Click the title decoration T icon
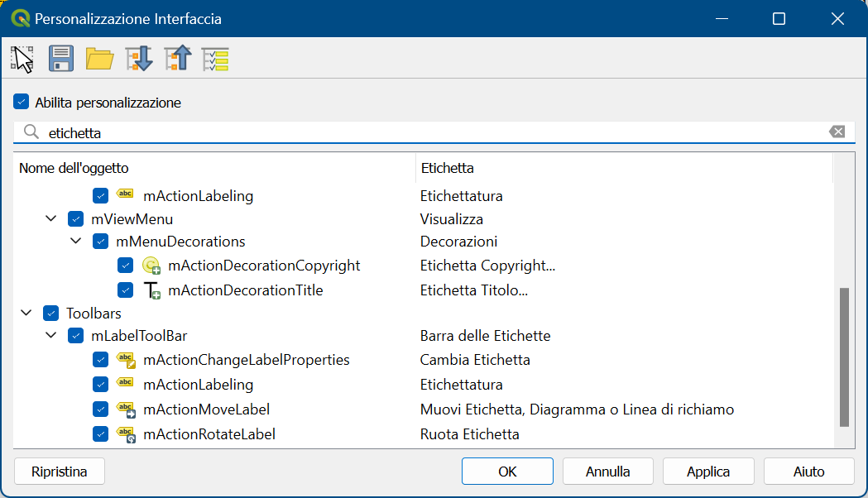This screenshot has height=498, width=868. click(151, 290)
